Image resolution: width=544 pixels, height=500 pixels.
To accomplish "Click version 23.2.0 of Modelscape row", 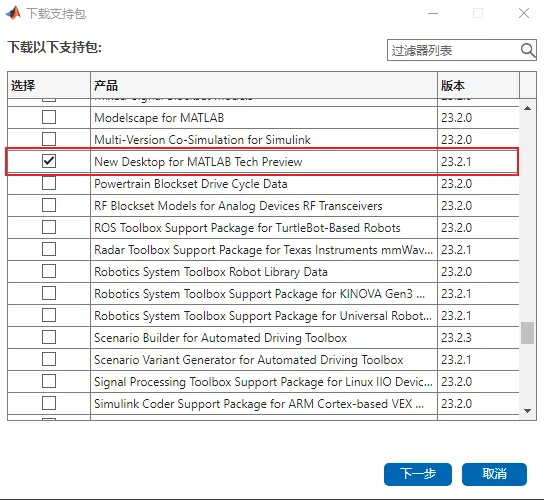I will click(x=456, y=118).
